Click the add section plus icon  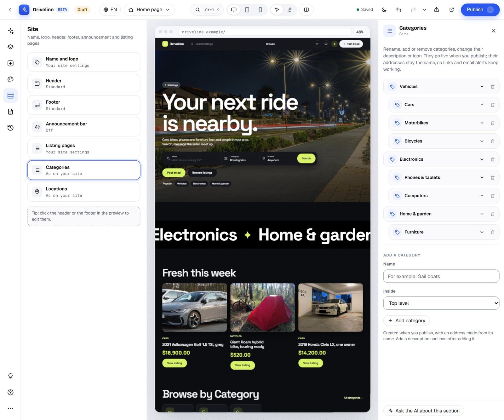tap(10, 63)
